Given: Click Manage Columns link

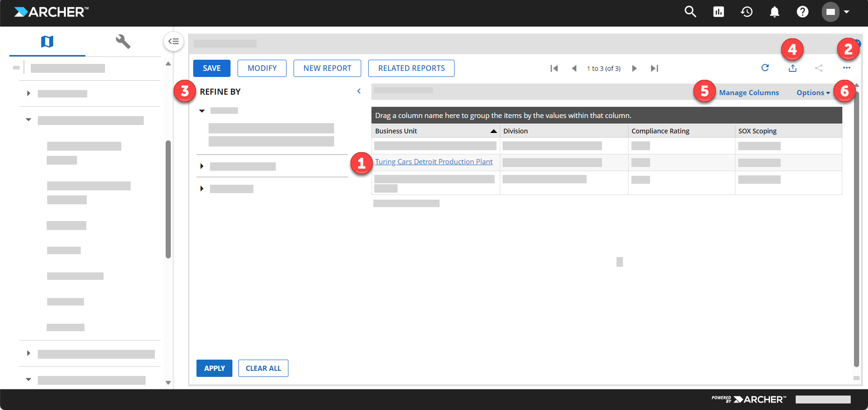Looking at the screenshot, I should [x=749, y=92].
